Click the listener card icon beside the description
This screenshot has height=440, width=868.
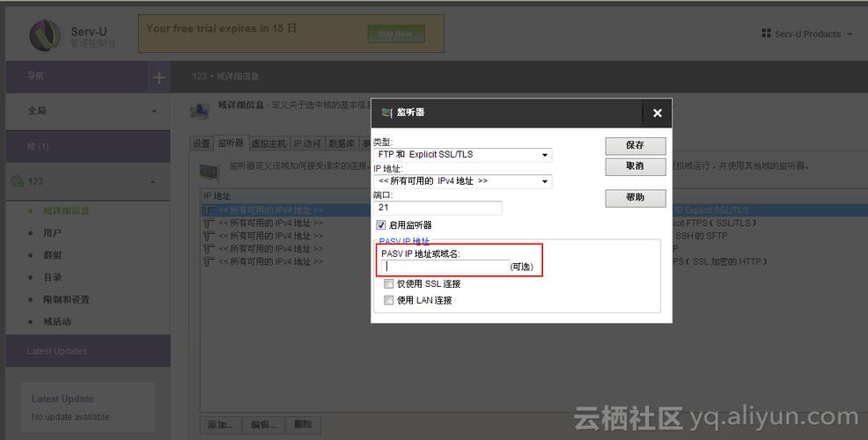click(210, 172)
